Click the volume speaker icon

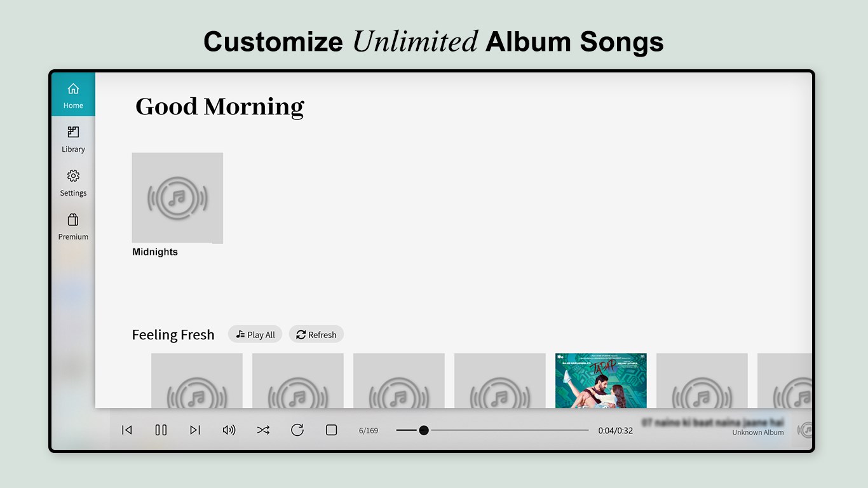(x=229, y=430)
